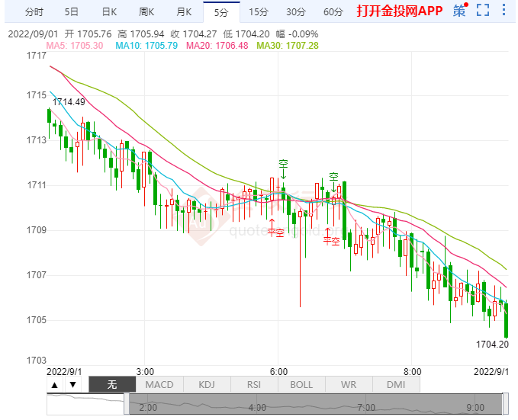Click the 收 1704.27 closing value
Image resolution: width=518 pixels, height=420 pixels.
[194, 34]
